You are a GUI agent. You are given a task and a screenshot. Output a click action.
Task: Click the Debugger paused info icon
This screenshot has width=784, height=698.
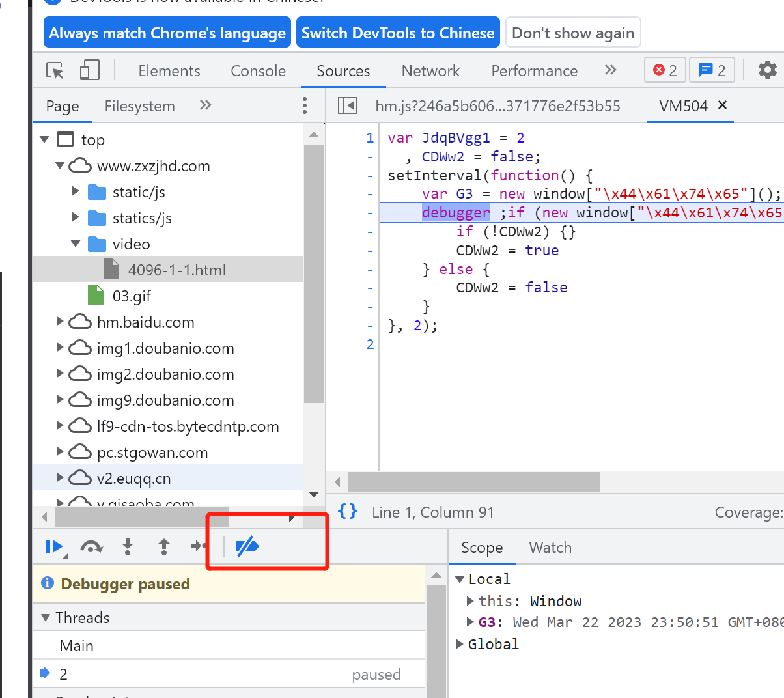point(48,583)
